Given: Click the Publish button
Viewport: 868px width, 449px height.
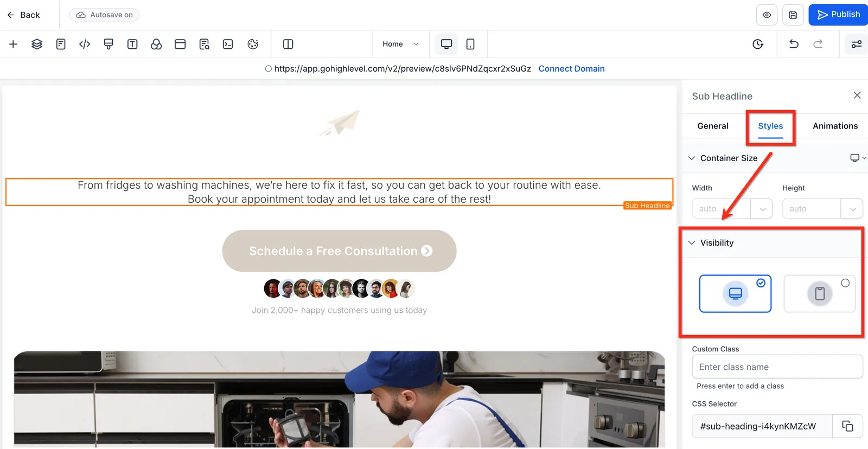Looking at the screenshot, I should pyautogui.click(x=838, y=15).
